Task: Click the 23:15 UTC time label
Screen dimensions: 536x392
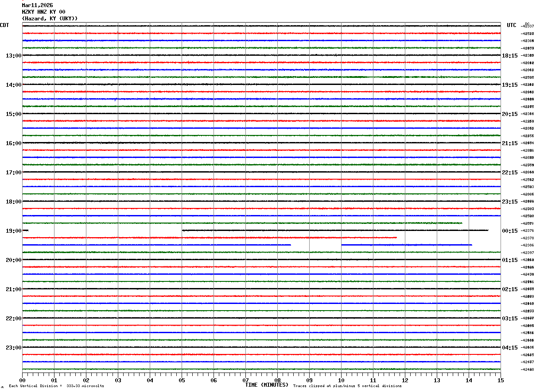Action: pyautogui.click(x=510, y=202)
